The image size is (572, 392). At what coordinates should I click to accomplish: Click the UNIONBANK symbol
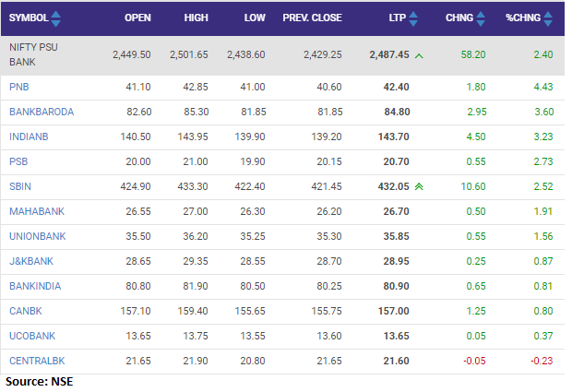coord(39,237)
